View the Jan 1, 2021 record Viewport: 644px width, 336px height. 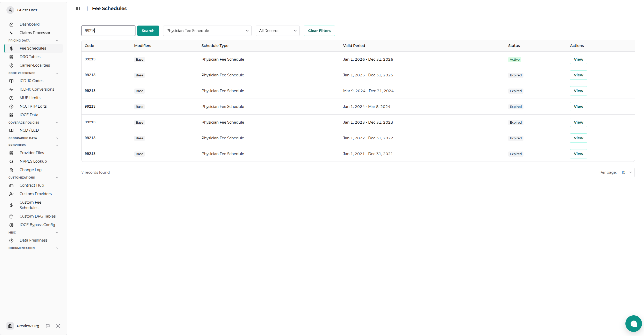point(578,154)
